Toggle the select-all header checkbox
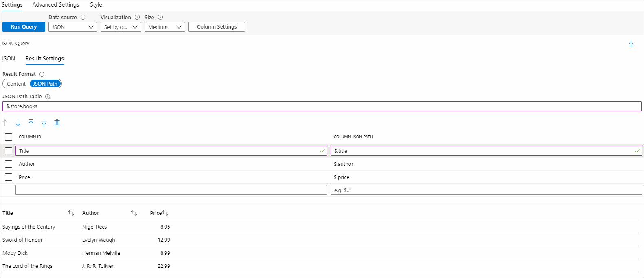This screenshot has height=278, width=644. (x=9, y=137)
